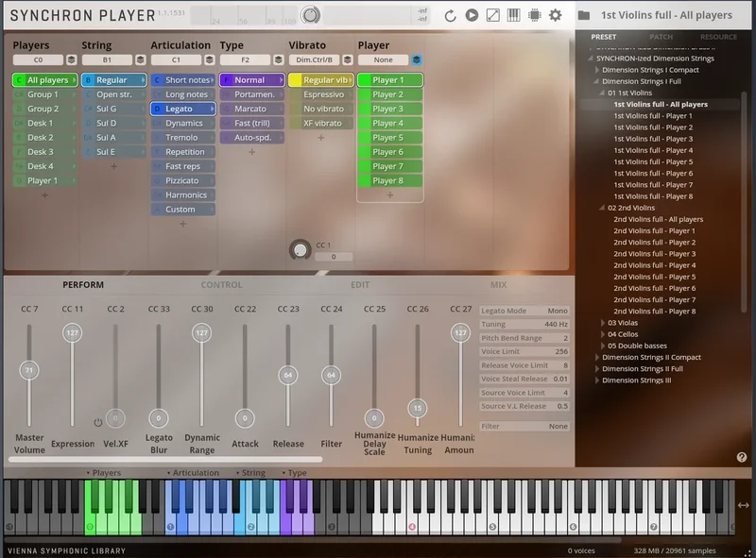
Task: Click the blue stack icon beside Player None
Action: coord(417,59)
